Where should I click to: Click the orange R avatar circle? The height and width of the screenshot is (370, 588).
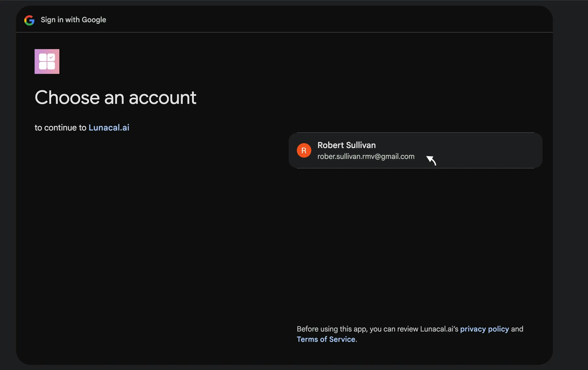pos(304,150)
